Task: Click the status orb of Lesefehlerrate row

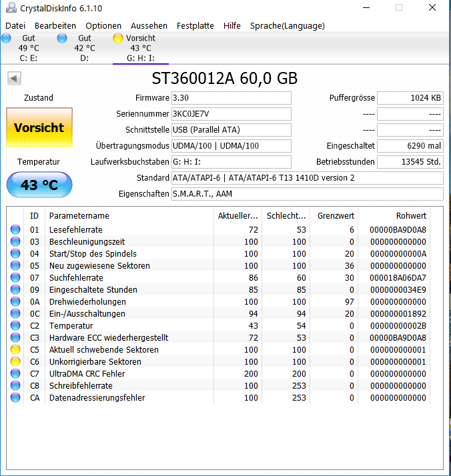Action: pos(15,229)
